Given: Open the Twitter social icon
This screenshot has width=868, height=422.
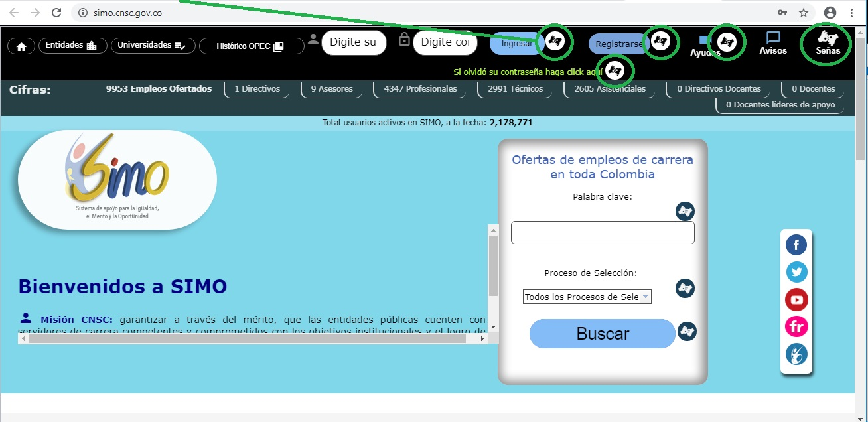Looking at the screenshot, I should tap(796, 272).
